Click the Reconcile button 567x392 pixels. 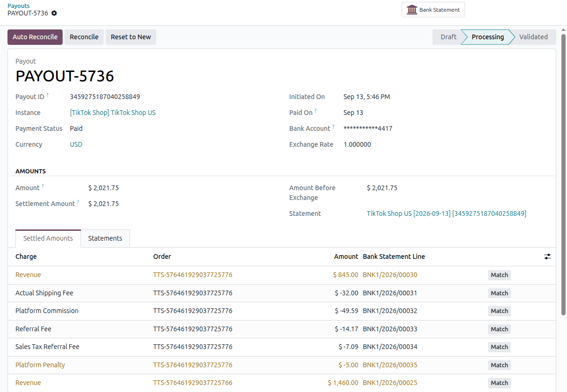[x=84, y=37]
